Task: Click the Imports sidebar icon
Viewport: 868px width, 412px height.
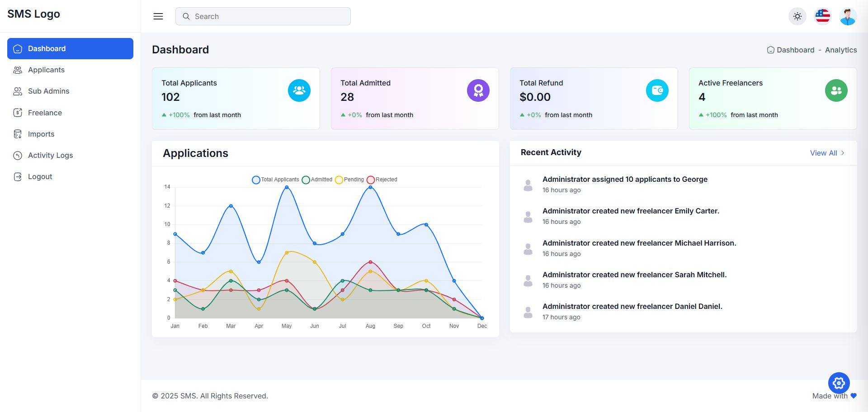Action: [x=18, y=134]
